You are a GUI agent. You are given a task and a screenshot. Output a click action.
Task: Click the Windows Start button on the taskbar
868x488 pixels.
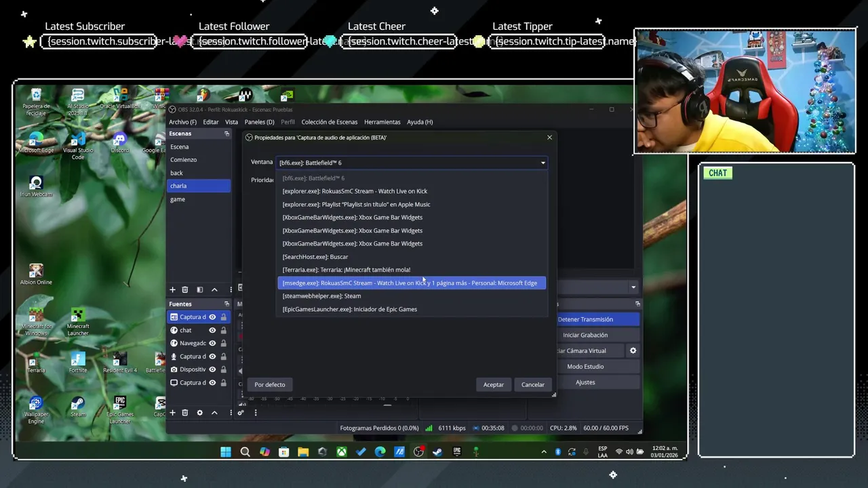point(226,452)
